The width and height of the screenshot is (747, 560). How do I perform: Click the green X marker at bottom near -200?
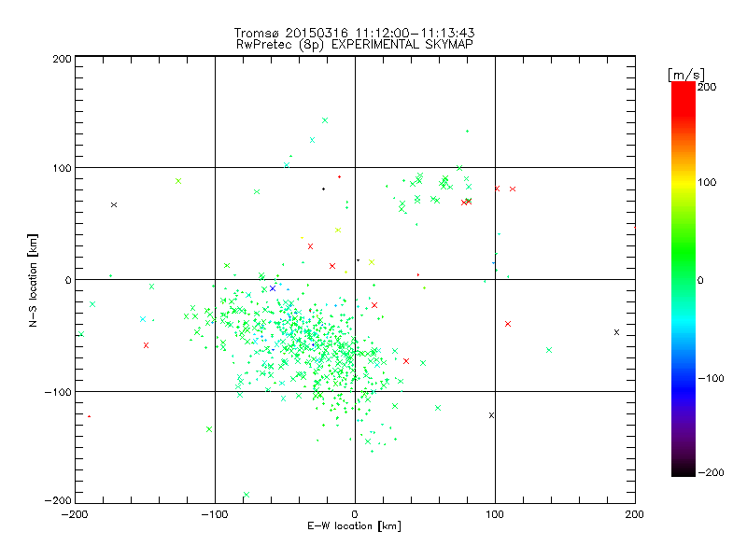247,495
